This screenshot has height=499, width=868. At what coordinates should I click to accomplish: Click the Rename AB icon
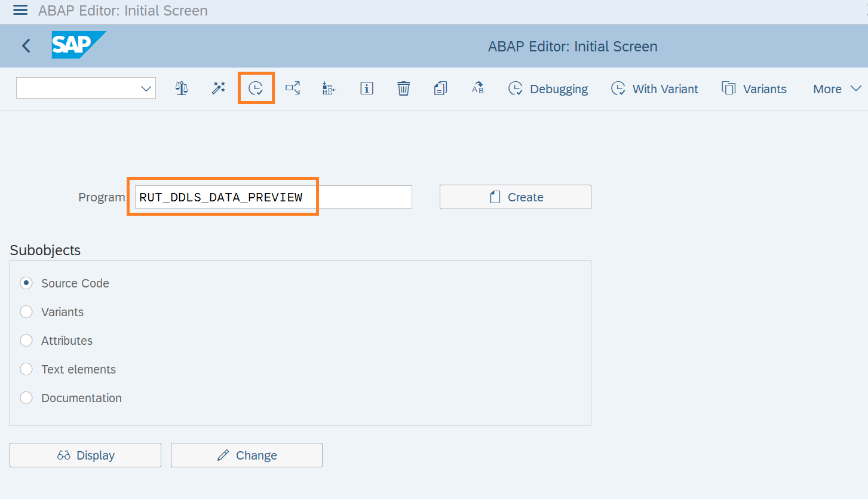[478, 88]
